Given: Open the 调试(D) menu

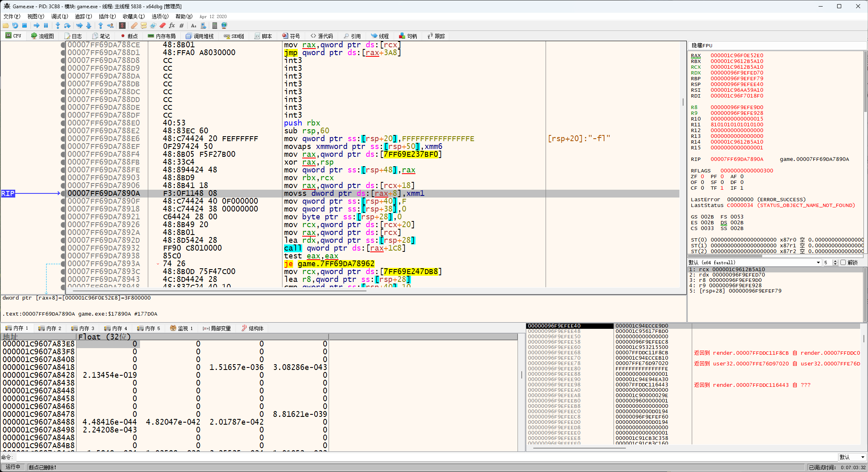Looking at the screenshot, I should (59, 16).
